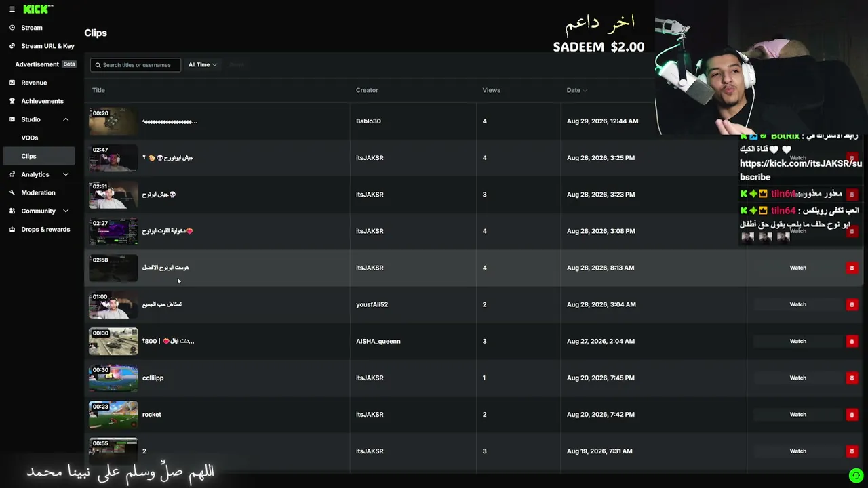The height and width of the screenshot is (488, 868).
Task: Collapse the Studio section chevron
Action: [x=66, y=119]
